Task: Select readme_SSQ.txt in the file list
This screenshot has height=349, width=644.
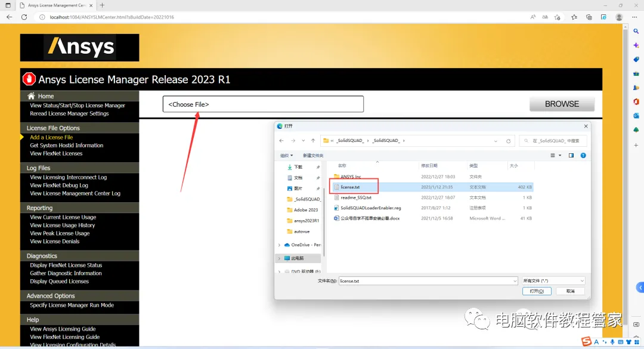Action: point(355,197)
